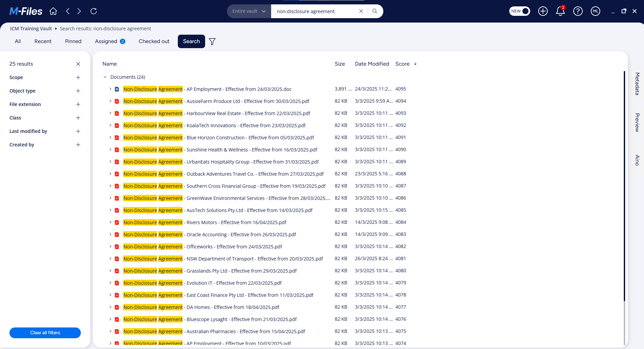644x349 pixels.
Task: Click the PDF icon of GreenWave Environmental Services file
Action: 117,198
